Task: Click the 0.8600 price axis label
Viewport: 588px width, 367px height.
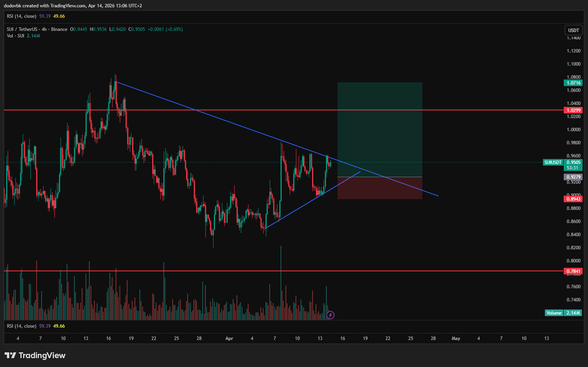Action: 574,221
